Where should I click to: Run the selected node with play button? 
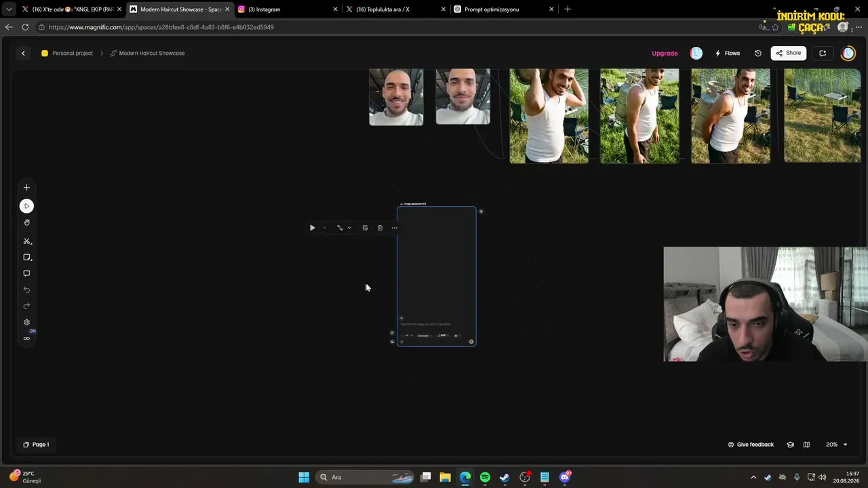click(x=312, y=228)
